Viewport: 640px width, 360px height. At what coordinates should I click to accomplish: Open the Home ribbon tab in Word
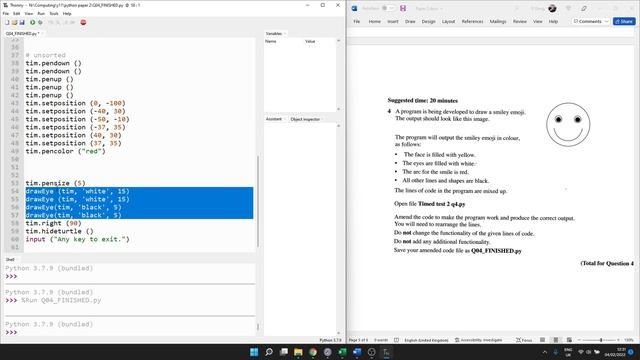tap(374, 21)
